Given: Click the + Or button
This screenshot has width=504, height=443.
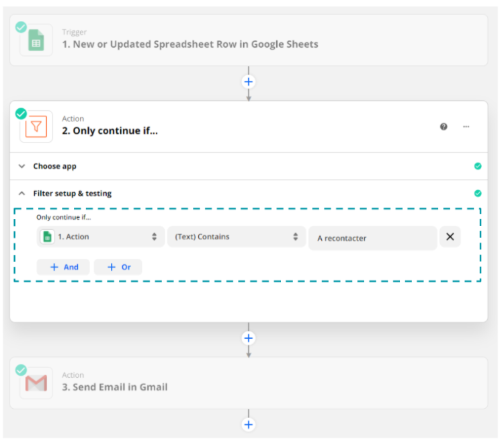Looking at the screenshot, I should click(x=118, y=267).
